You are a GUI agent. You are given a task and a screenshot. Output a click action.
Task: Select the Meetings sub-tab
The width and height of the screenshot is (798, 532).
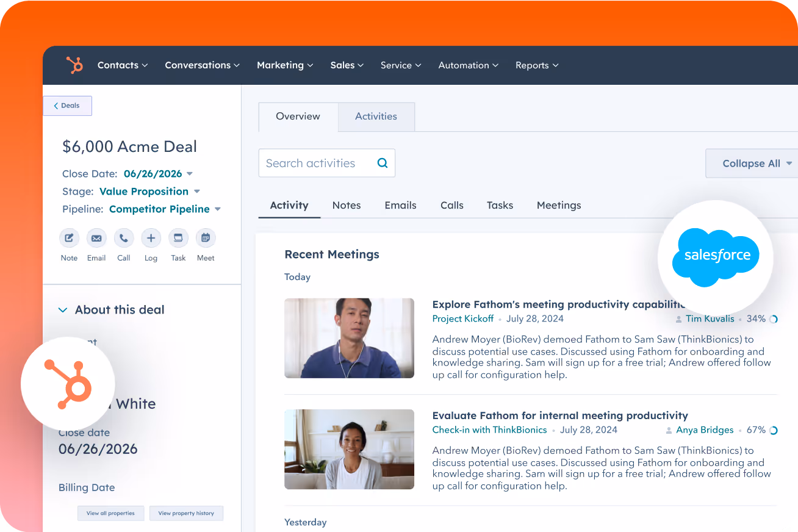(559, 206)
